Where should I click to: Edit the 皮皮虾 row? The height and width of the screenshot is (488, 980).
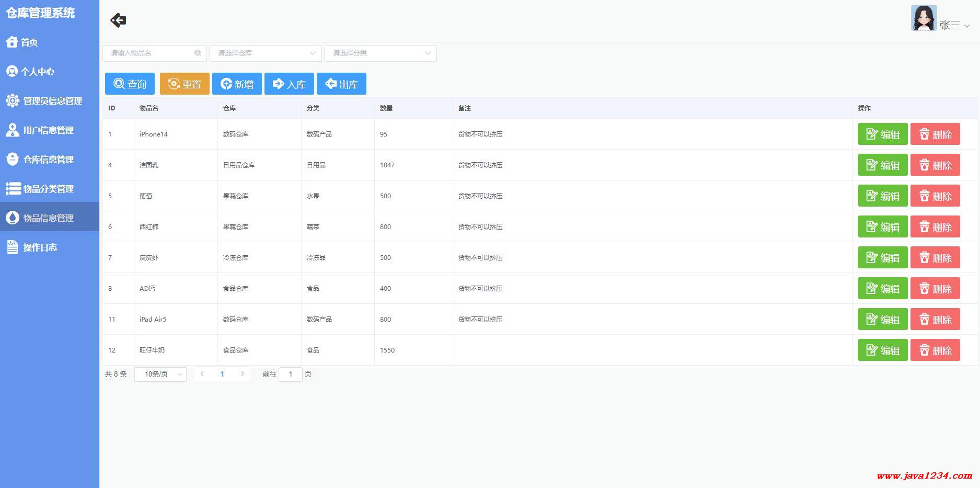(x=883, y=257)
